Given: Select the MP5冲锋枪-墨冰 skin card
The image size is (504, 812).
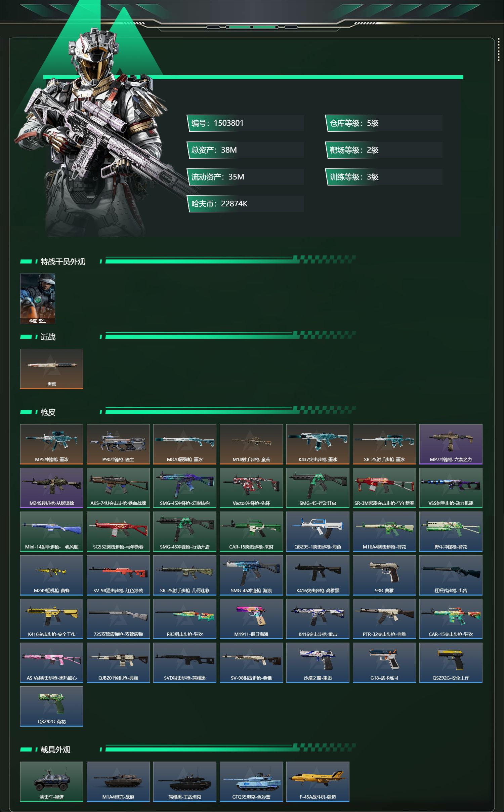Looking at the screenshot, I should (52, 444).
